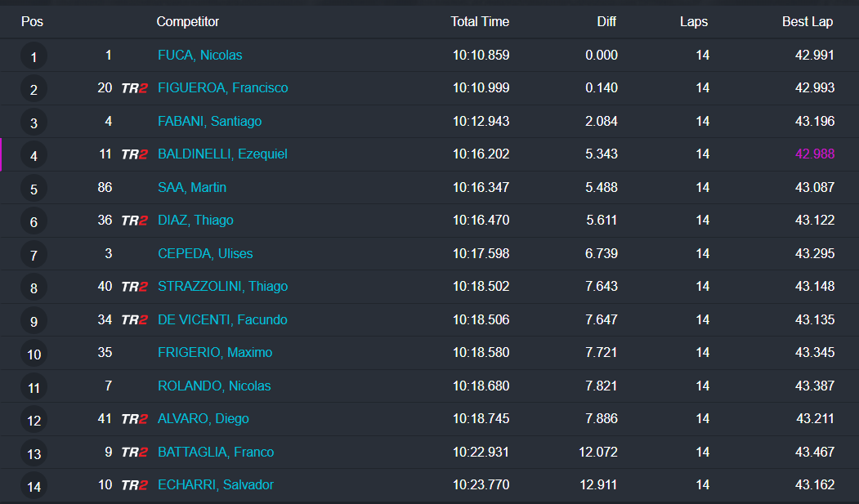Viewport: 859px width, 504px height.
Task: Sort by the Total Time column header
Action: pyautogui.click(x=480, y=22)
